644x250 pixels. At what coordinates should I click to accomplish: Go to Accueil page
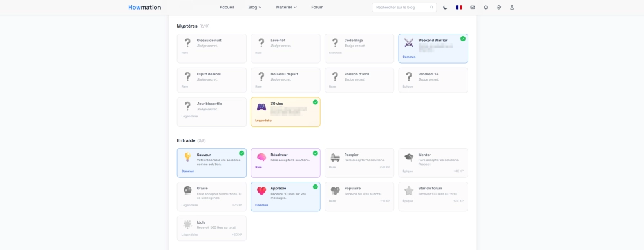click(x=227, y=7)
